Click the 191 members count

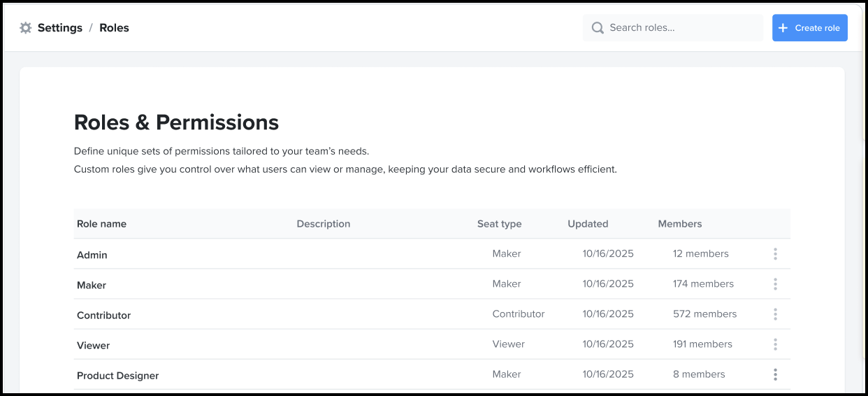(x=703, y=344)
